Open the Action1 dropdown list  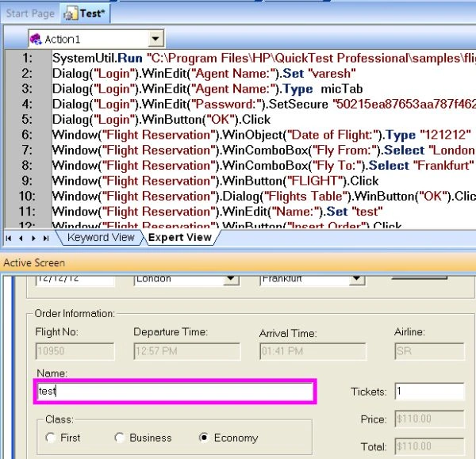point(155,39)
